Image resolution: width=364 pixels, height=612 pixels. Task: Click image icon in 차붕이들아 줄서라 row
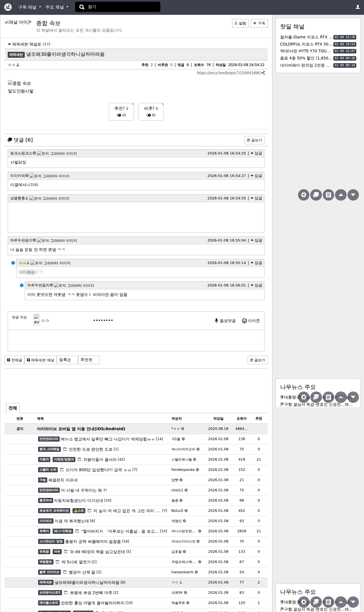pyautogui.click(x=79, y=459)
